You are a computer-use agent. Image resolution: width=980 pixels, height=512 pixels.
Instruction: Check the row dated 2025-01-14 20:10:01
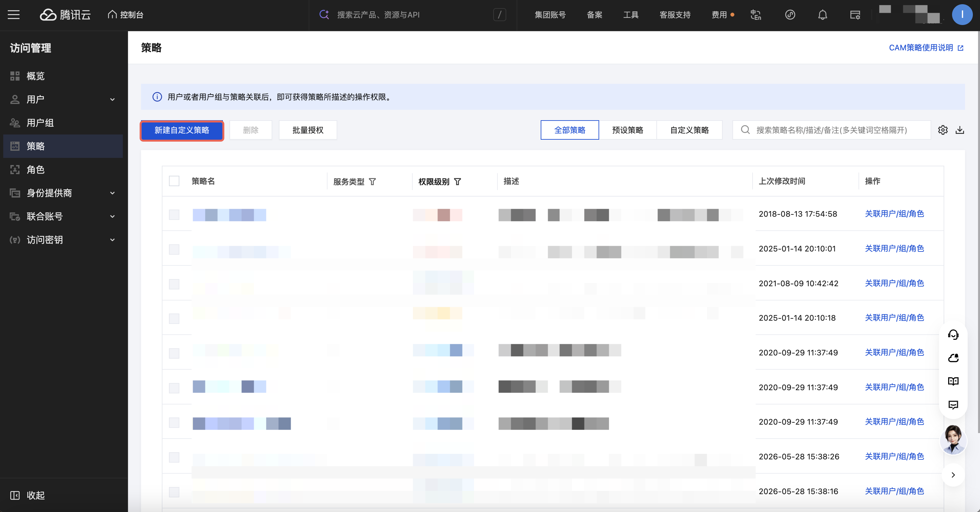tap(174, 250)
